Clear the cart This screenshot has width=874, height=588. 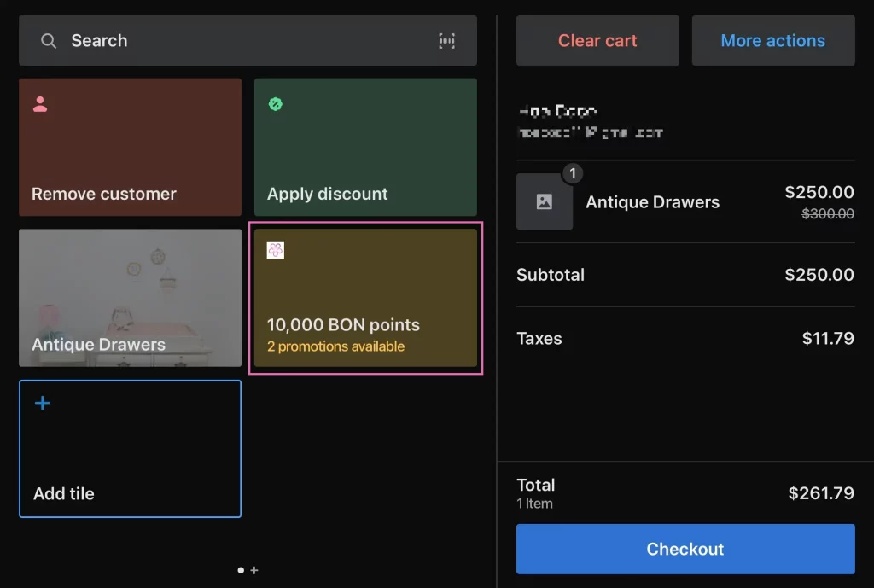[x=597, y=41]
